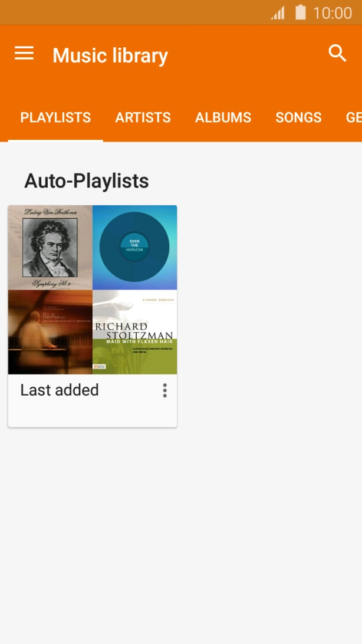Tap the Beethoven Symphony No. 9 cover
Screen dimensions: 362x644
click(x=50, y=247)
